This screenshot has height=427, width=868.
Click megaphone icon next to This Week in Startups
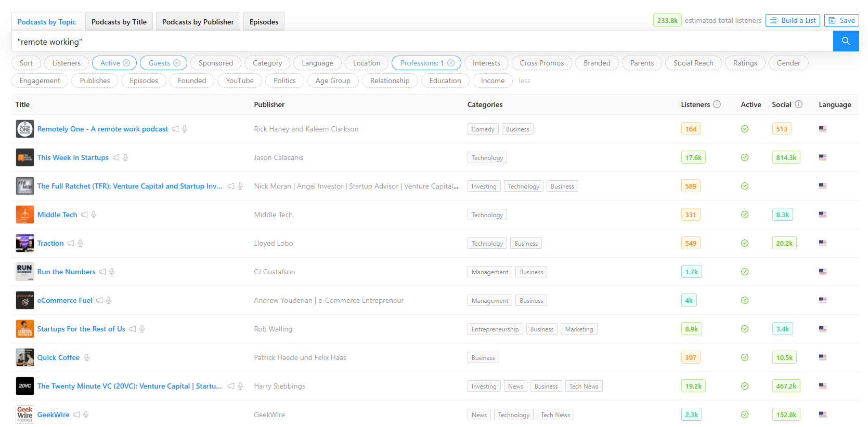click(x=116, y=157)
